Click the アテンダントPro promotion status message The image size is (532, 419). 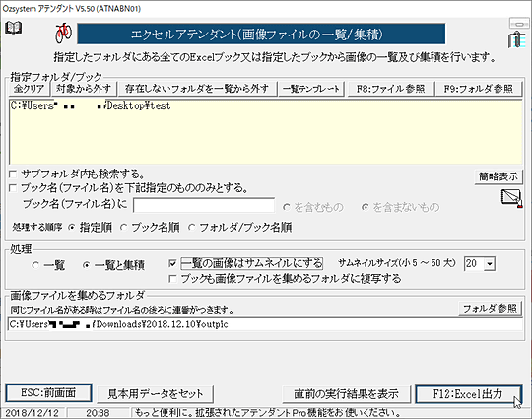coord(268,413)
